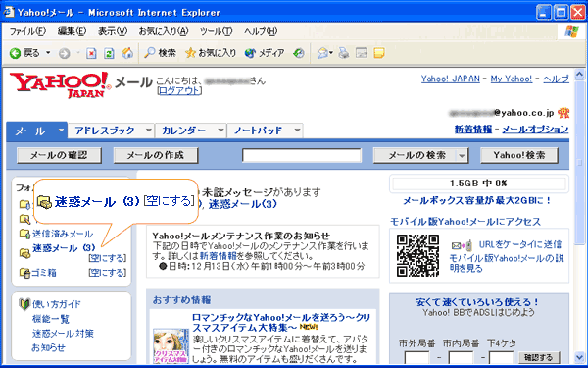The width and height of the screenshot is (588, 368).
Task: Click the QR code image
Action: 417,256
